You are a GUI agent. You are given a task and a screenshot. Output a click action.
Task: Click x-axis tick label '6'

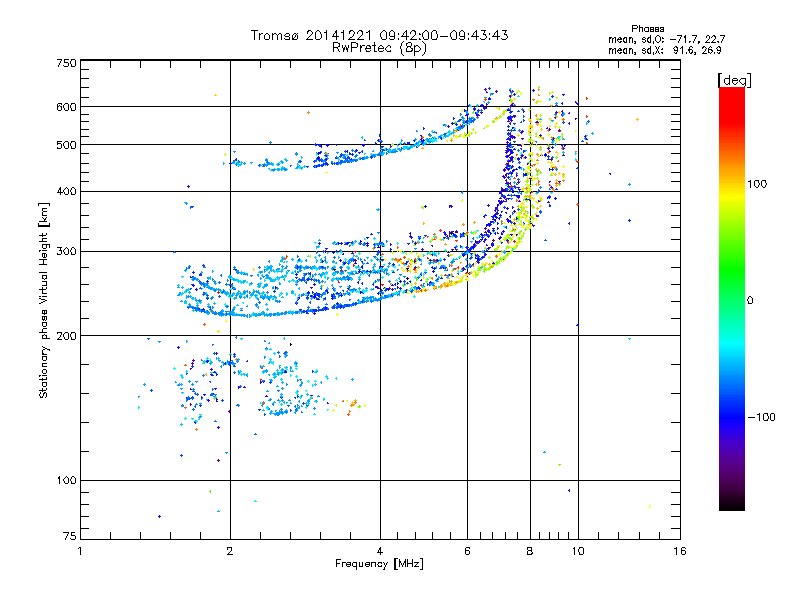pyautogui.click(x=467, y=551)
